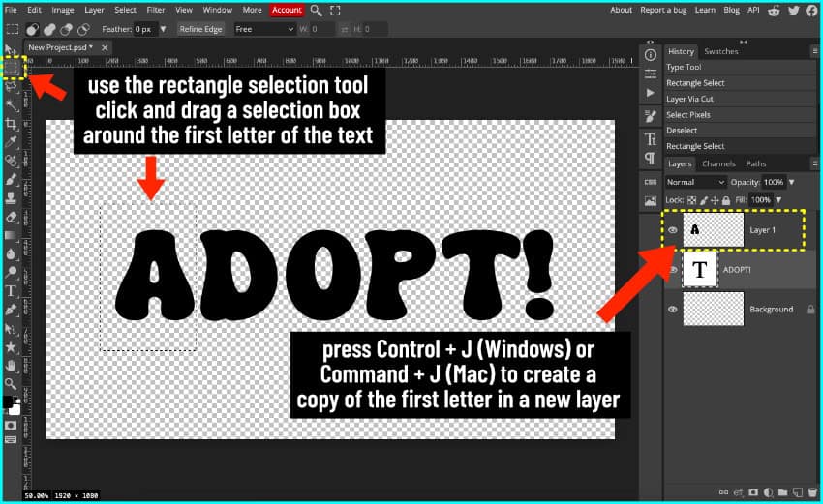
Task: Select the Crop tool
Action: point(11,124)
